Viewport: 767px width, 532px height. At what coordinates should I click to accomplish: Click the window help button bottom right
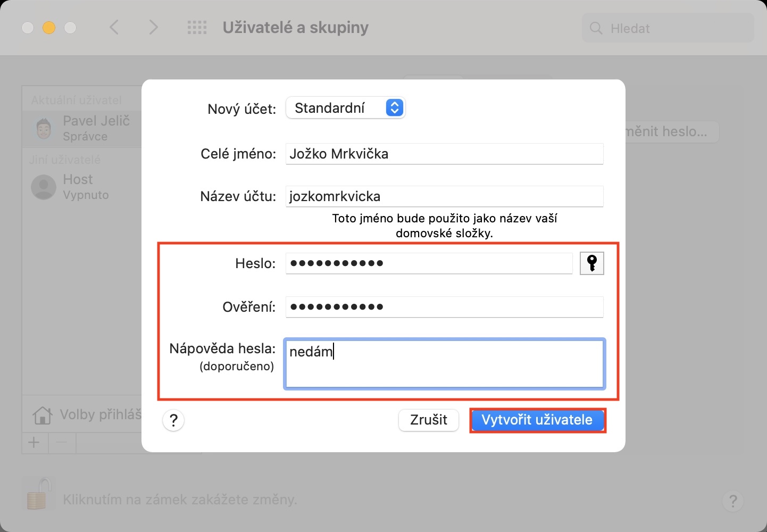pos(732,501)
